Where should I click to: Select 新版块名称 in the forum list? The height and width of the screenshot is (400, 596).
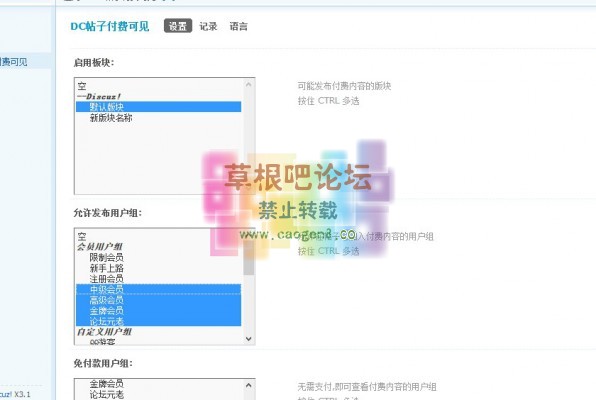[x=159, y=118]
